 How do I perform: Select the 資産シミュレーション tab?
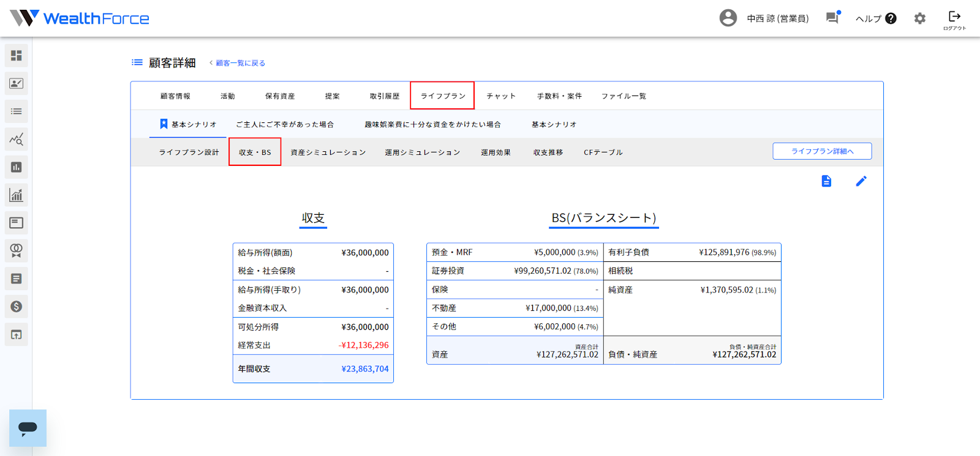point(328,152)
